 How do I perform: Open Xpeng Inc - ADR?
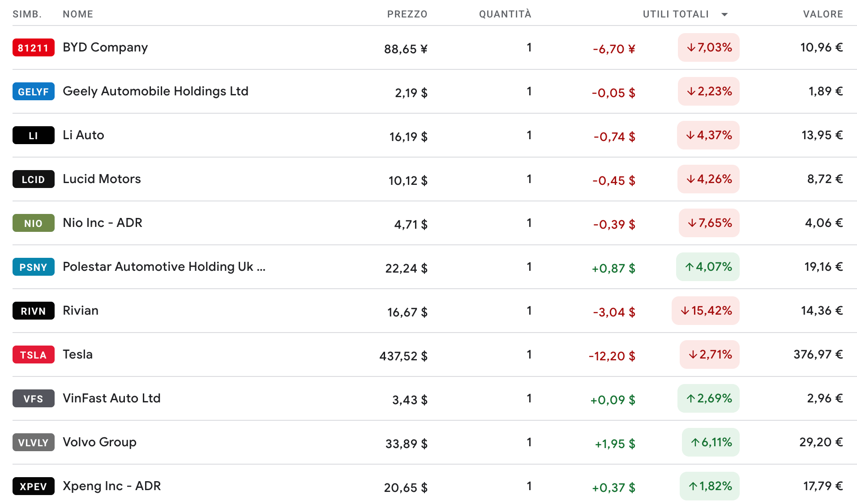[111, 486]
